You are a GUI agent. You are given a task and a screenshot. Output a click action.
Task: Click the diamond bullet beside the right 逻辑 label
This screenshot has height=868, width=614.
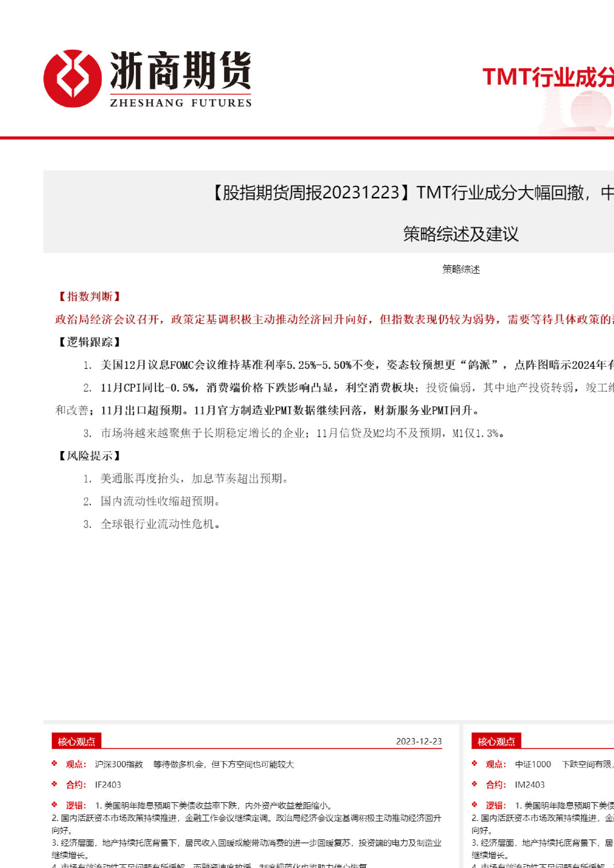coord(474,805)
